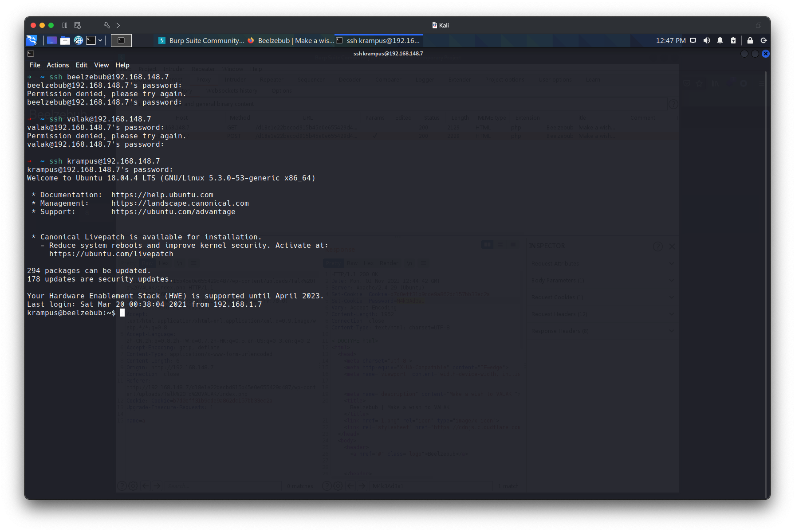
Task: Click the 'https://ubuntu.com/advantage' URL text
Action: 173,212
